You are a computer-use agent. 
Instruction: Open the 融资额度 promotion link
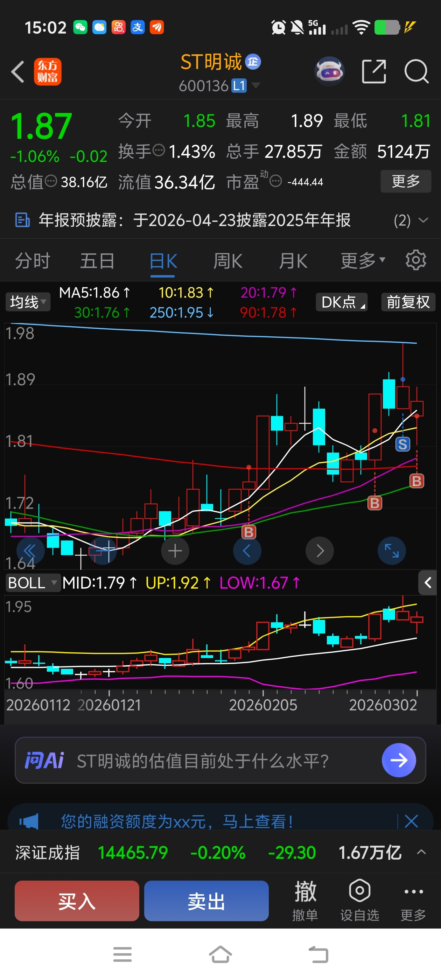pyautogui.click(x=177, y=821)
